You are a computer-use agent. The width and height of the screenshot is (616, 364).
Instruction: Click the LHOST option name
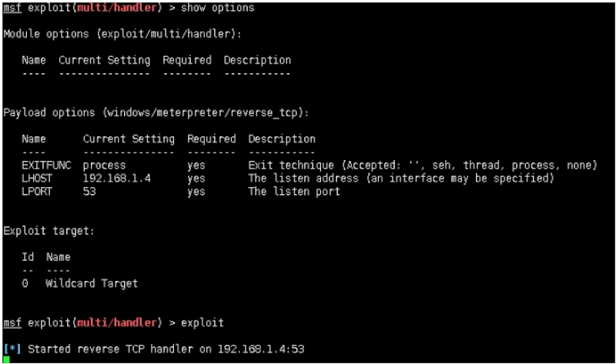[38, 179]
